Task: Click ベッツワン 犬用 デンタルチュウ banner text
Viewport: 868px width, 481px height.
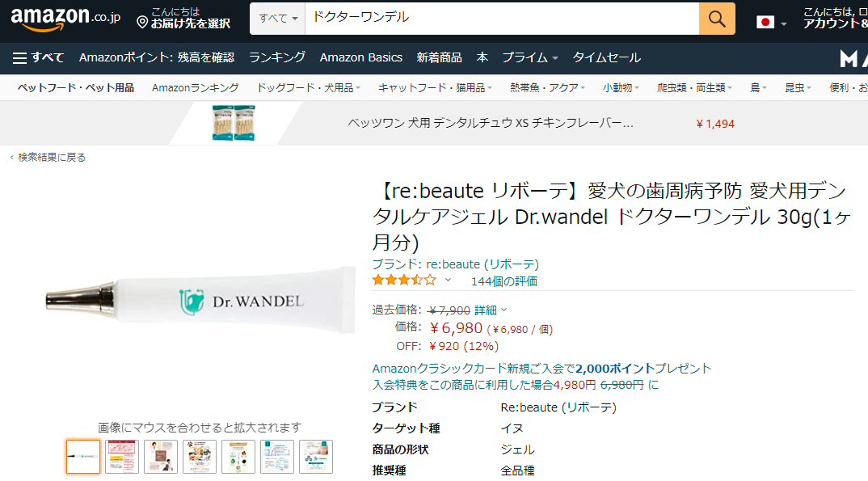Action: click(491, 123)
